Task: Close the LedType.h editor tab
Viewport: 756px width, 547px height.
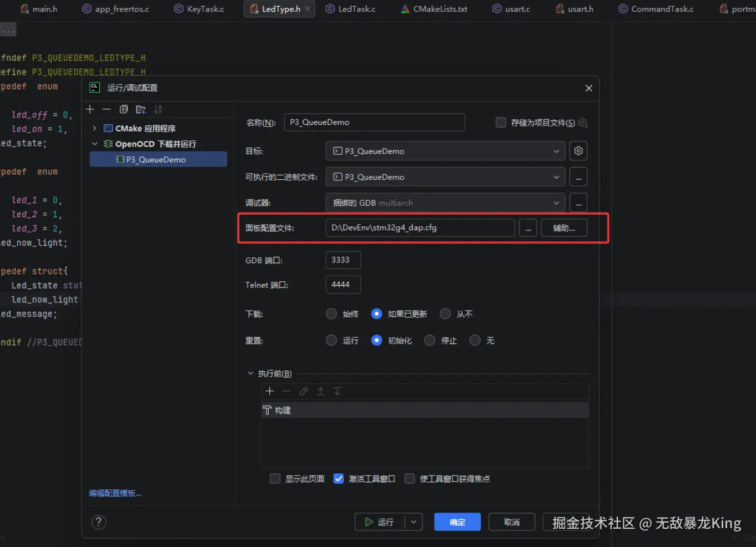Action: pyautogui.click(x=308, y=9)
